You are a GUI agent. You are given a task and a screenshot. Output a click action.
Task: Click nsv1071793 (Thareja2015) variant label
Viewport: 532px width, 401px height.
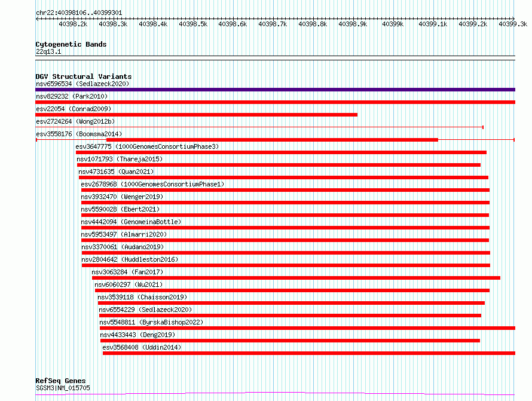[120, 159]
